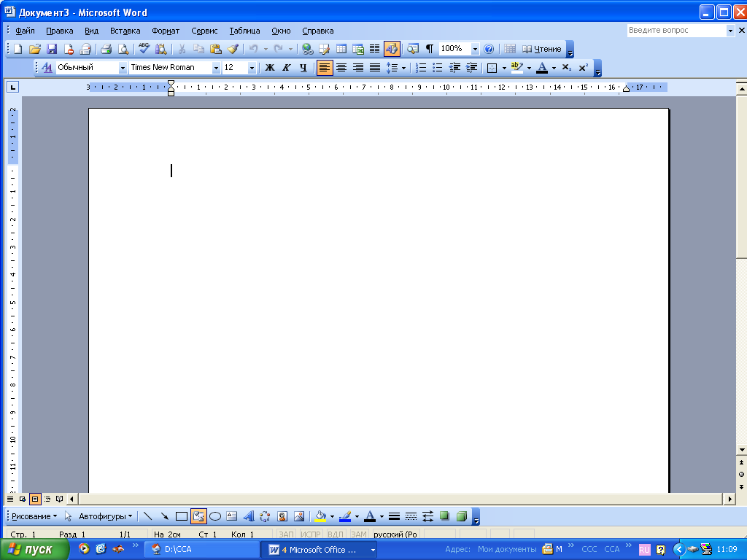
Task: Justify the text alignment
Action: point(375,68)
